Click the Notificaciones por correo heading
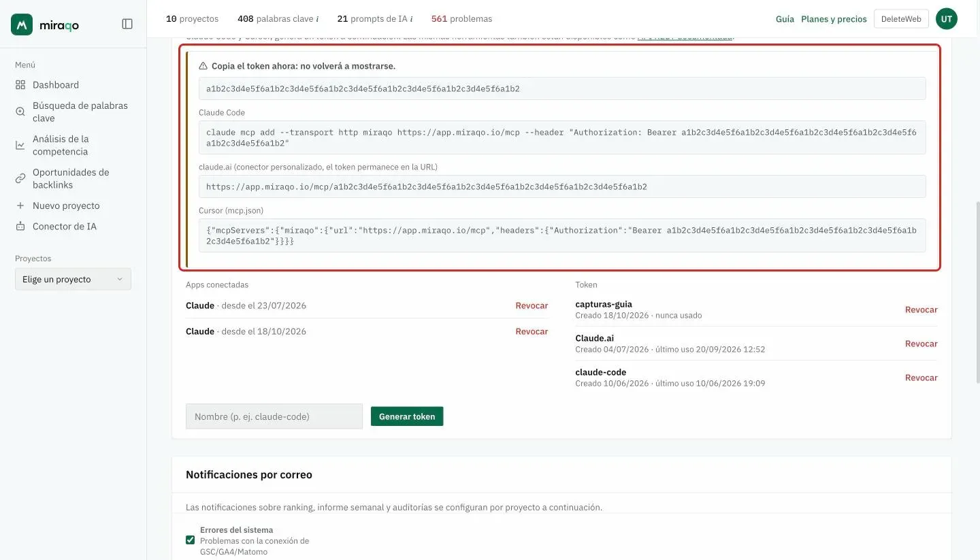 click(x=249, y=475)
